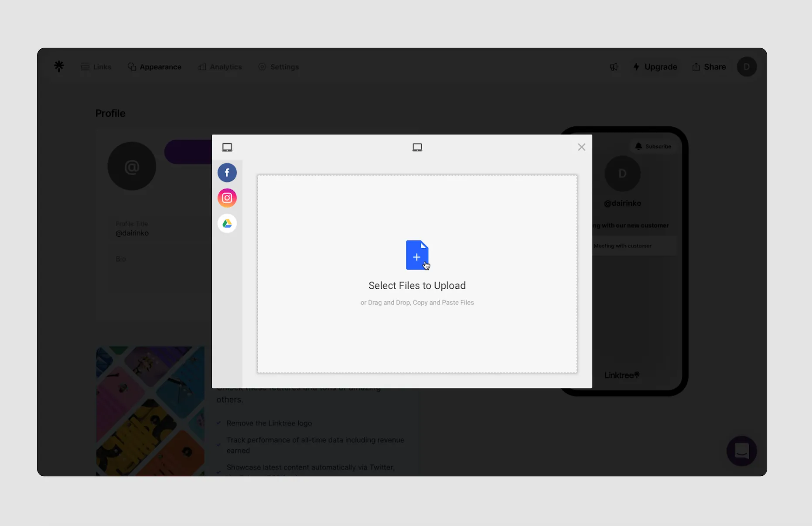Click the Share button
Image resolution: width=812 pixels, height=526 pixels.
tap(709, 67)
